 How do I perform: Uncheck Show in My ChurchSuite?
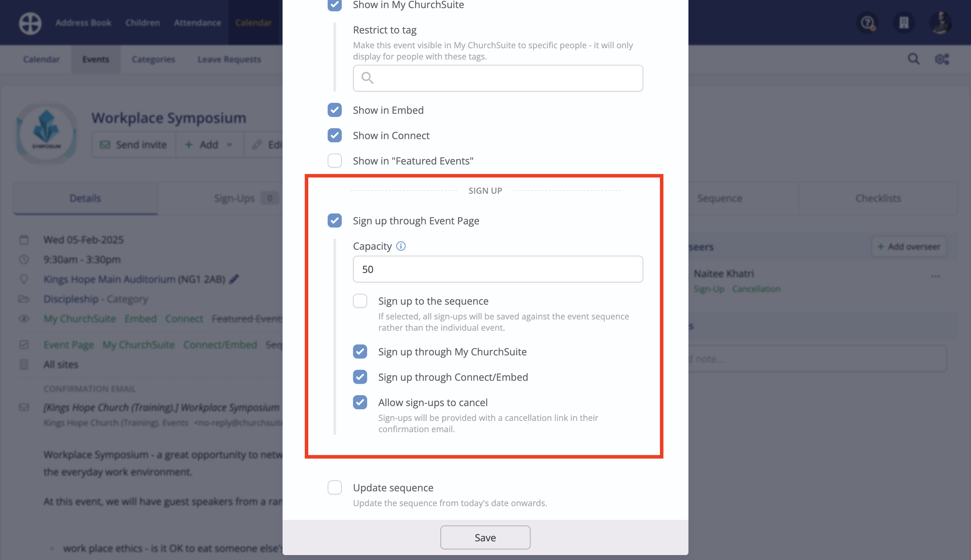(x=335, y=5)
